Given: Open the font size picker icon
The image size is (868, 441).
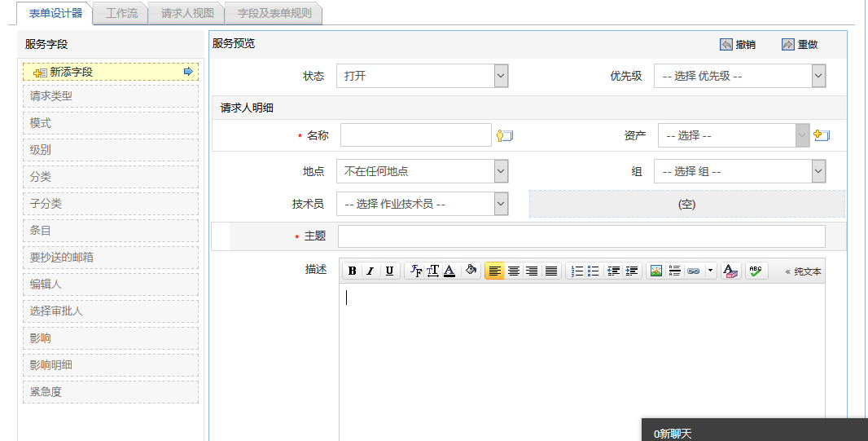Looking at the screenshot, I should tap(433, 271).
